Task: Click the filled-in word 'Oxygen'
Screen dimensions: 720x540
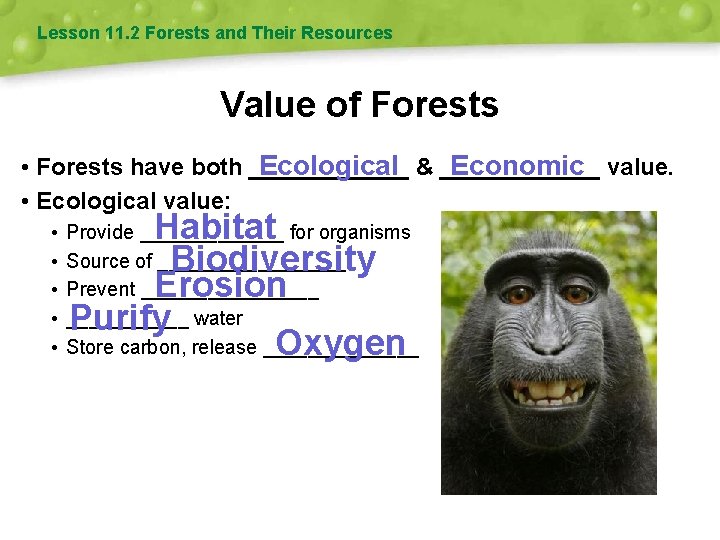Action: (341, 343)
